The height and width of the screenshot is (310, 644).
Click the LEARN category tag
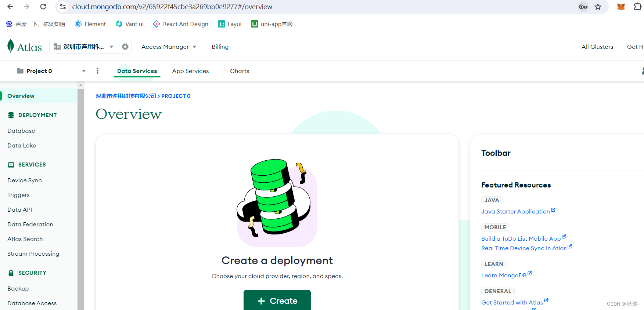[494, 264]
